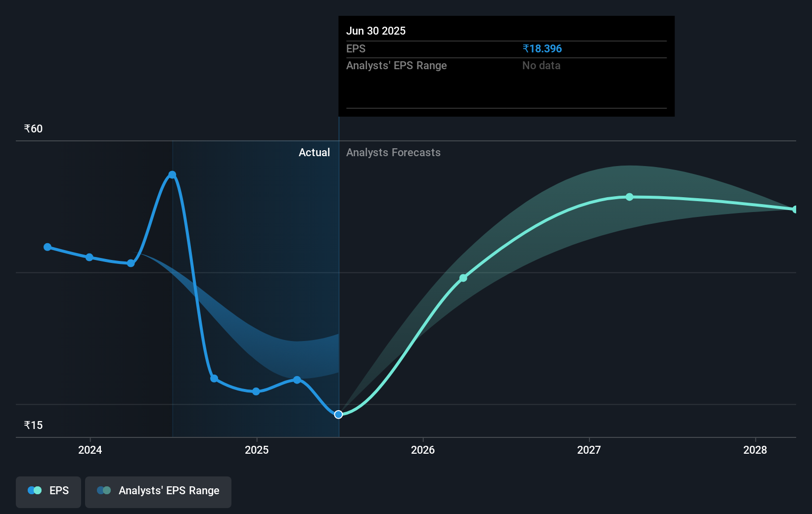Click the ₹60 axis label
Screen dimensions: 812x514
point(33,128)
